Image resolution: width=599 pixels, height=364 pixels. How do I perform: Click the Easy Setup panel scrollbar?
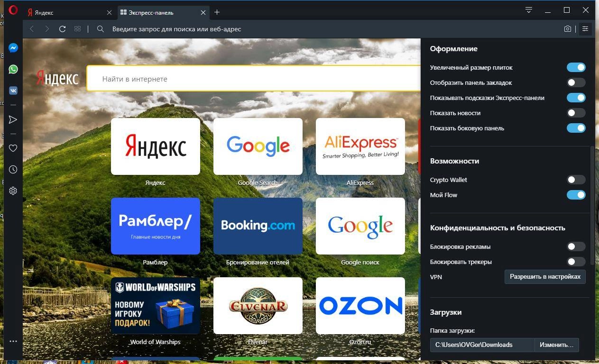click(593, 205)
